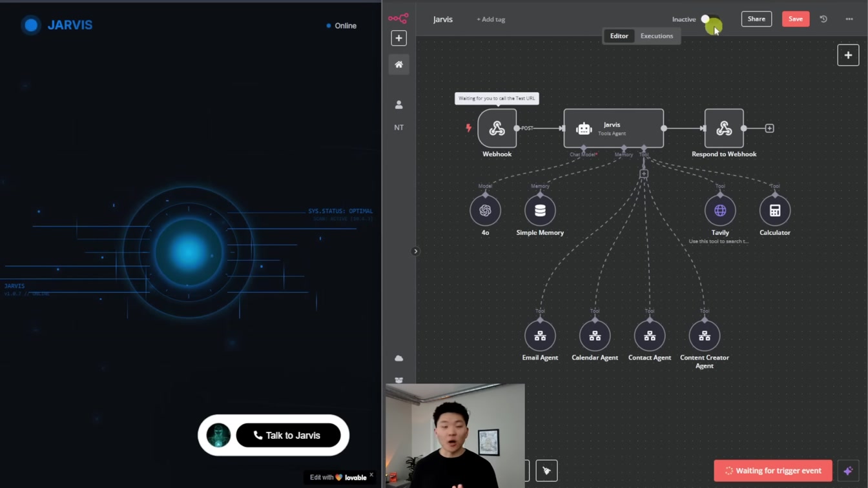Open the AI assistant sparkle button
This screenshot has width=868, height=488.
tap(848, 471)
